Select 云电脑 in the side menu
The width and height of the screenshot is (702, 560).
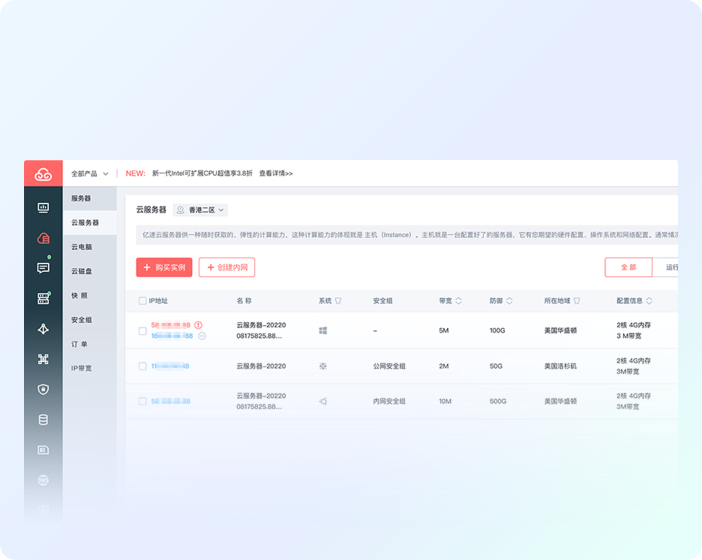pyautogui.click(x=83, y=246)
